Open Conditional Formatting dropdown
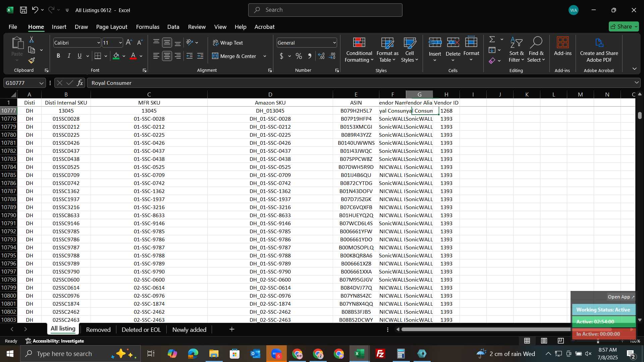 pos(359,50)
